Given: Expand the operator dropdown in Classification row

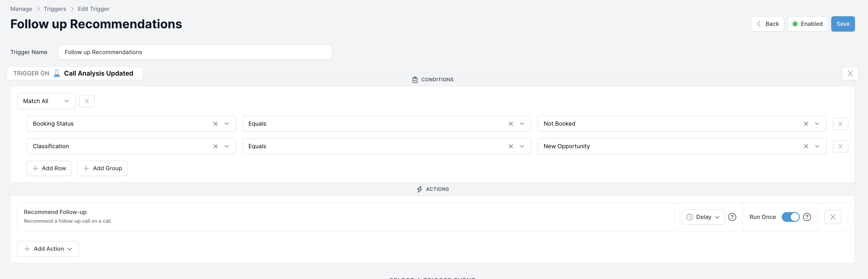Looking at the screenshot, I should (522, 146).
